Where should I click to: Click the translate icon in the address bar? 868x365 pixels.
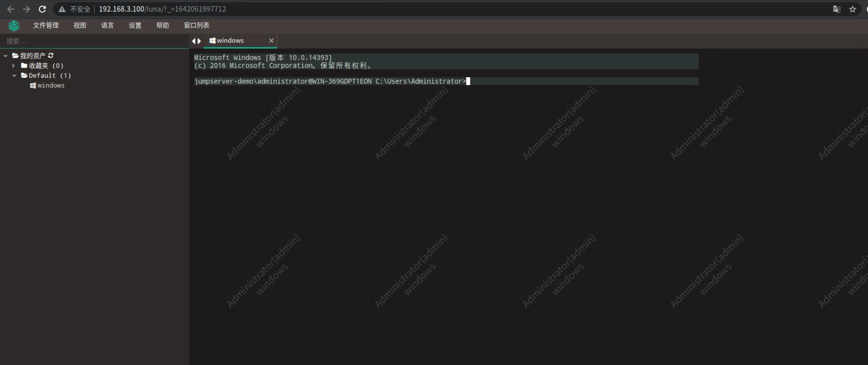point(837,9)
